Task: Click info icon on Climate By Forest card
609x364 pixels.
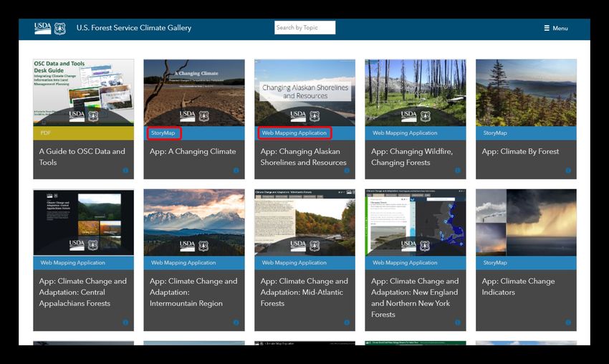Action: [x=568, y=170]
